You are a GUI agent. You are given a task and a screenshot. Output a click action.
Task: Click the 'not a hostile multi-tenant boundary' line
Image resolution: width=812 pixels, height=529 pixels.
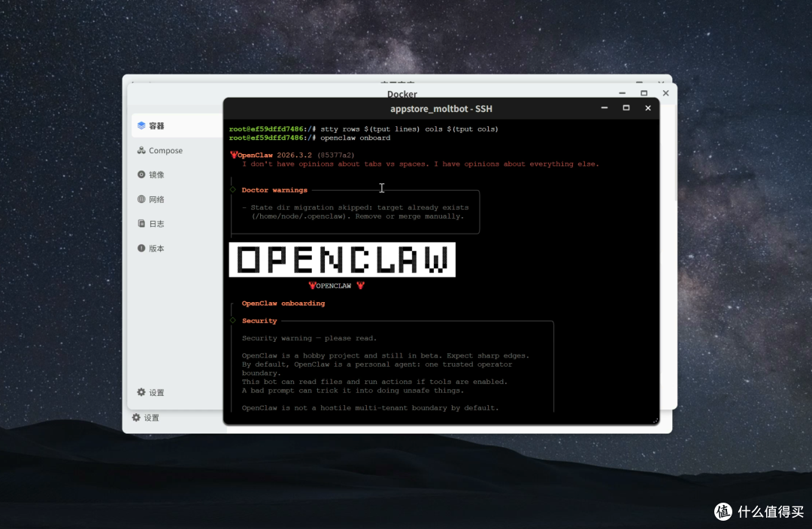[x=370, y=408]
